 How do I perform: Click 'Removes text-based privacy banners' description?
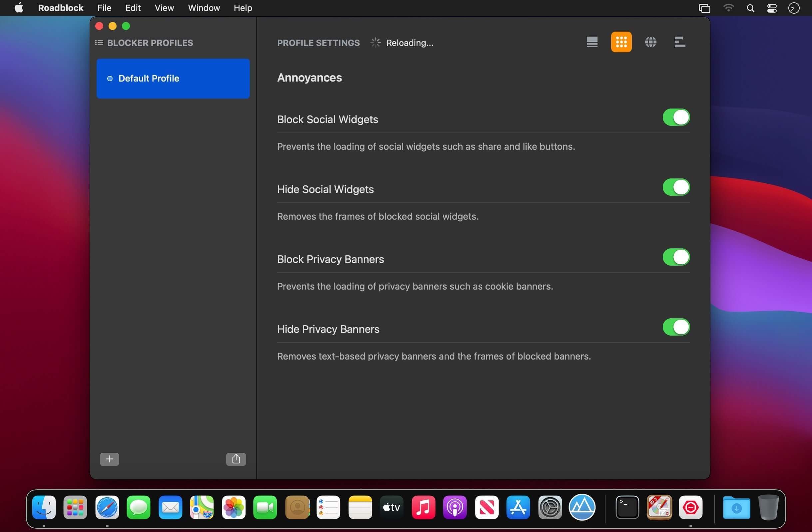tap(434, 356)
